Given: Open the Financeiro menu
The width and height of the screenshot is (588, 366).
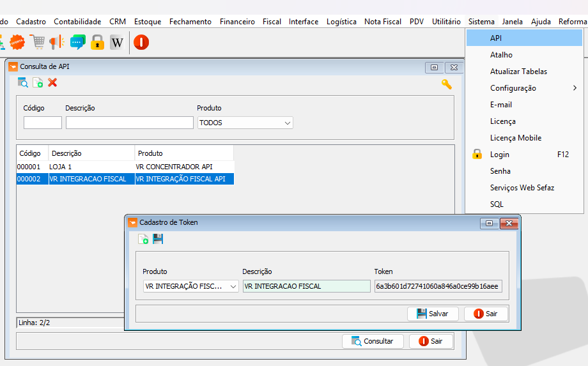Looking at the screenshot, I should point(237,22).
